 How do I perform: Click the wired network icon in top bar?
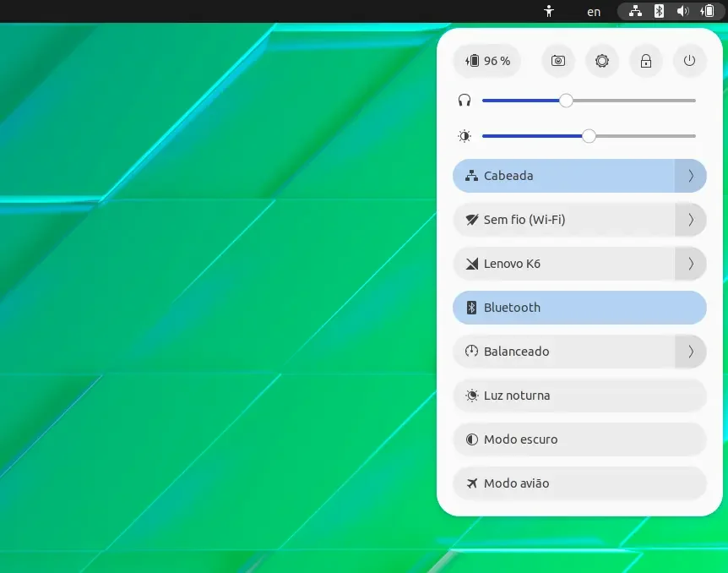[635, 11]
